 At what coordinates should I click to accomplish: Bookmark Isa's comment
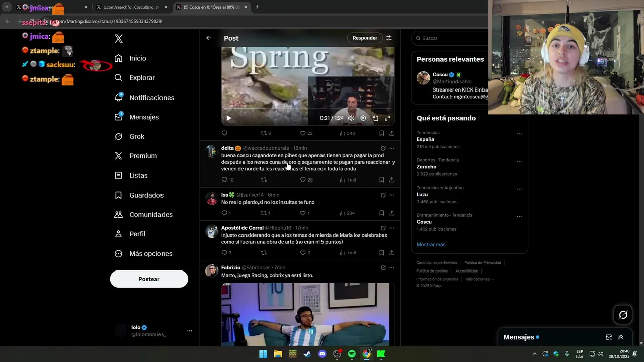click(381, 213)
